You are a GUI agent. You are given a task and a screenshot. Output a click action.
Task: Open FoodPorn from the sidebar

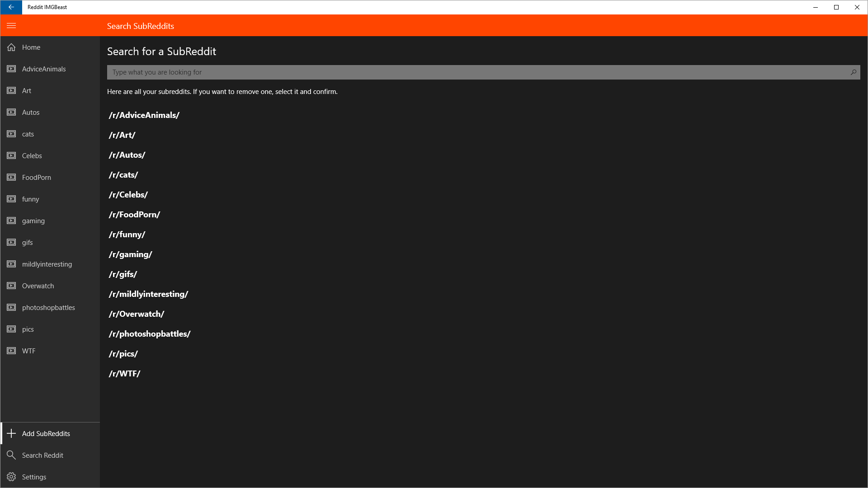click(50, 177)
